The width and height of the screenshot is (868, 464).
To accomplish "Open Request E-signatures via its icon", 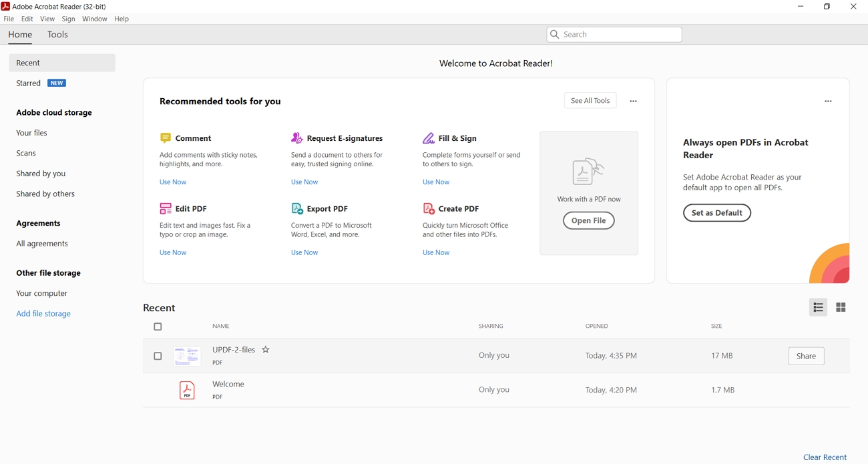I will point(296,138).
